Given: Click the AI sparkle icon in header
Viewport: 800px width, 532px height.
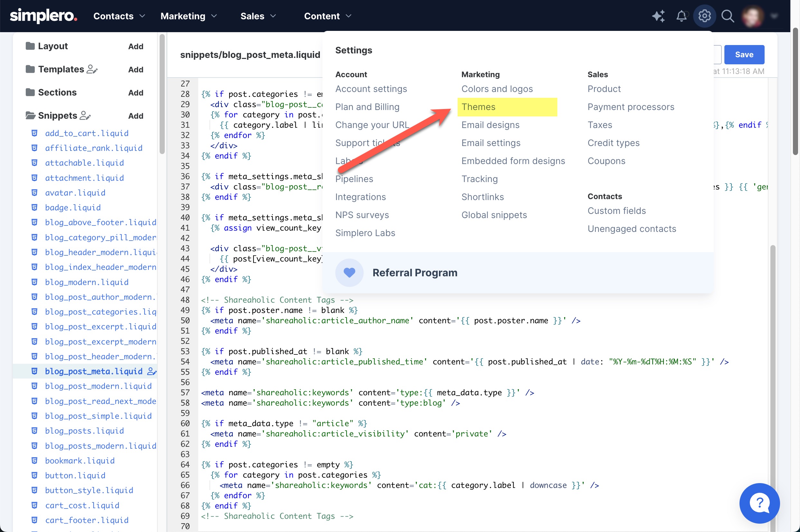Looking at the screenshot, I should point(658,16).
